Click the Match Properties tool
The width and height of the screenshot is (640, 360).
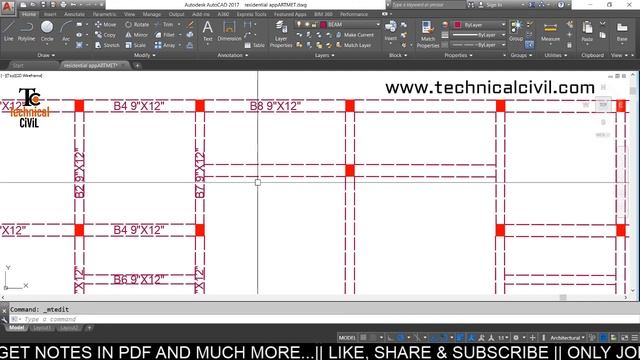(427, 34)
